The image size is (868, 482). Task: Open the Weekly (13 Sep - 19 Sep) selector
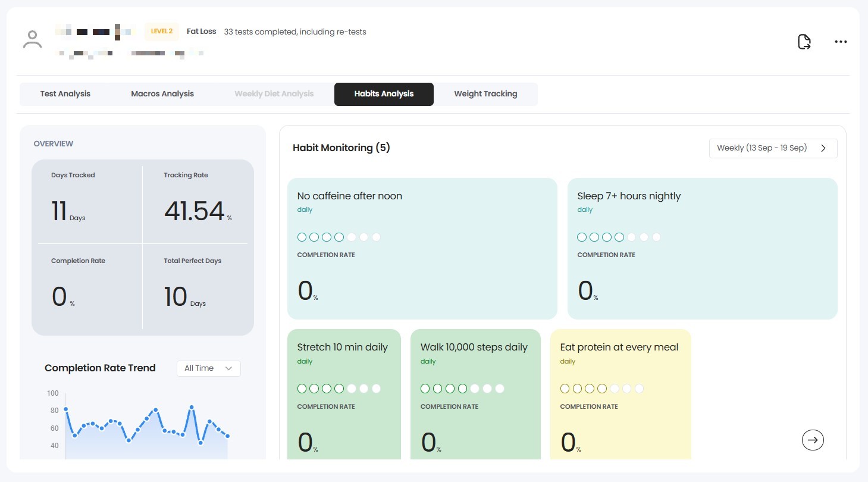point(773,148)
